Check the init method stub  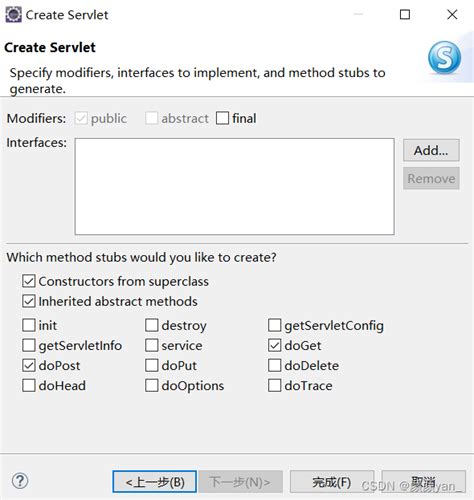tap(29, 325)
